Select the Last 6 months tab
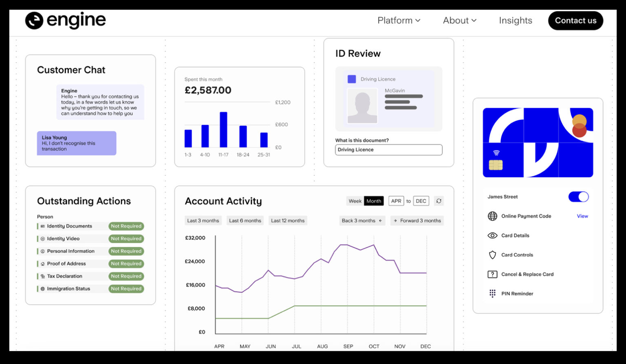Viewport: 626px width, 364px height. pos(245,220)
